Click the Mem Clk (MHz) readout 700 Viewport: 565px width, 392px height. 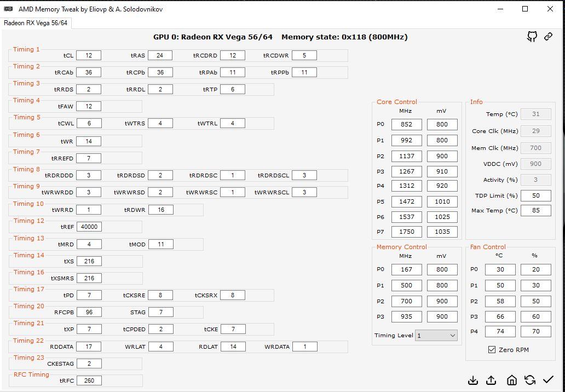536,148
